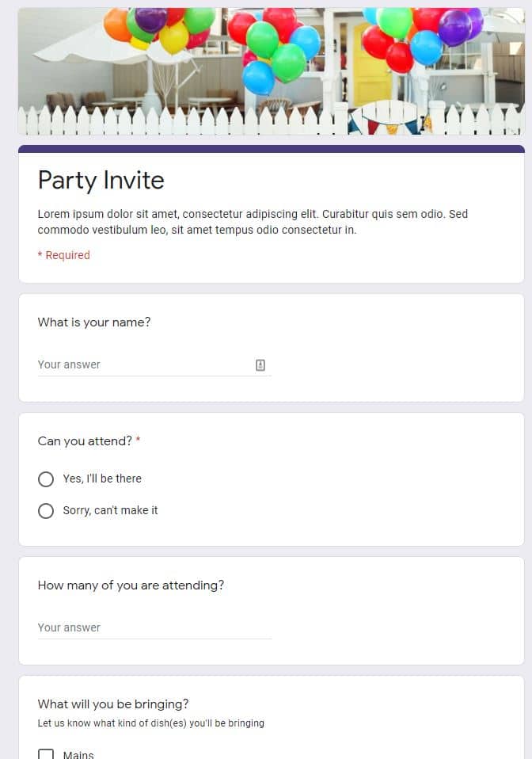
Task: Click the "Yes, I'll be there" option label
Action: click(102, 479)
